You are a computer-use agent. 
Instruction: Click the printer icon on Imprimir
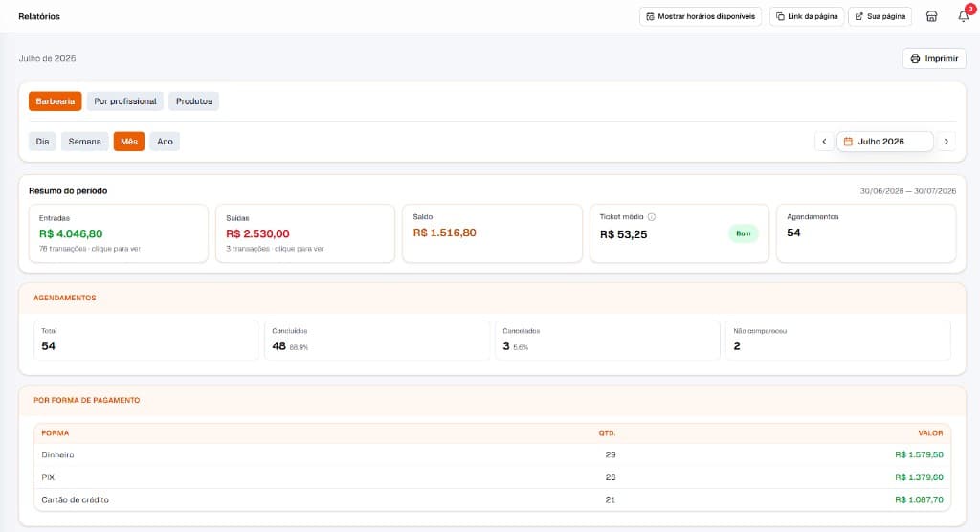[915, 58]
